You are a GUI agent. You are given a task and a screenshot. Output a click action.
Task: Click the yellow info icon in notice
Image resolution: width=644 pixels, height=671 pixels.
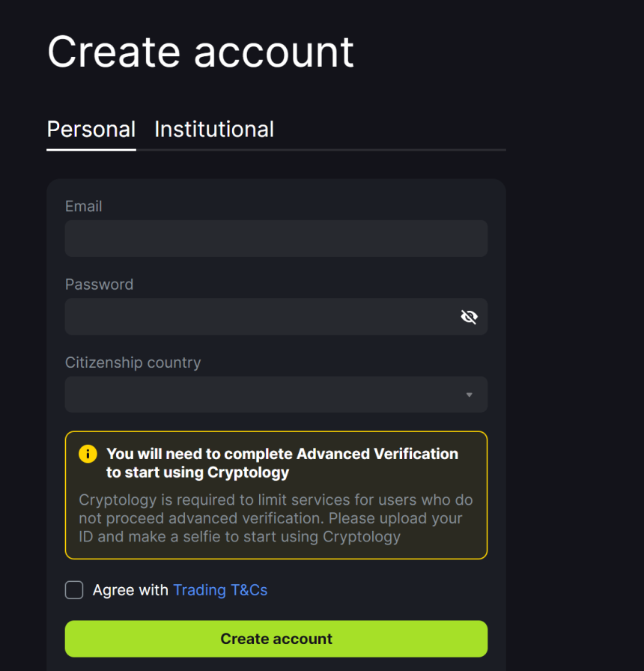click(x=88, y=454)
